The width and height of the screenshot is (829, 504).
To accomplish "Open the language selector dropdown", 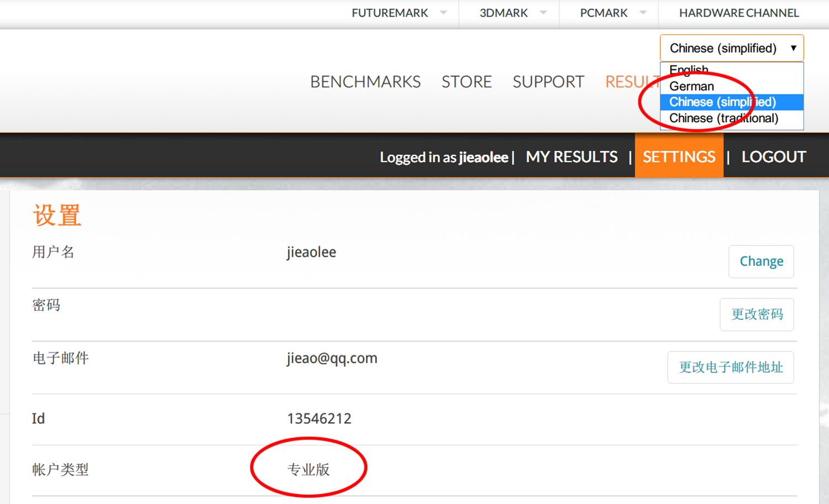I will [732, 48].
